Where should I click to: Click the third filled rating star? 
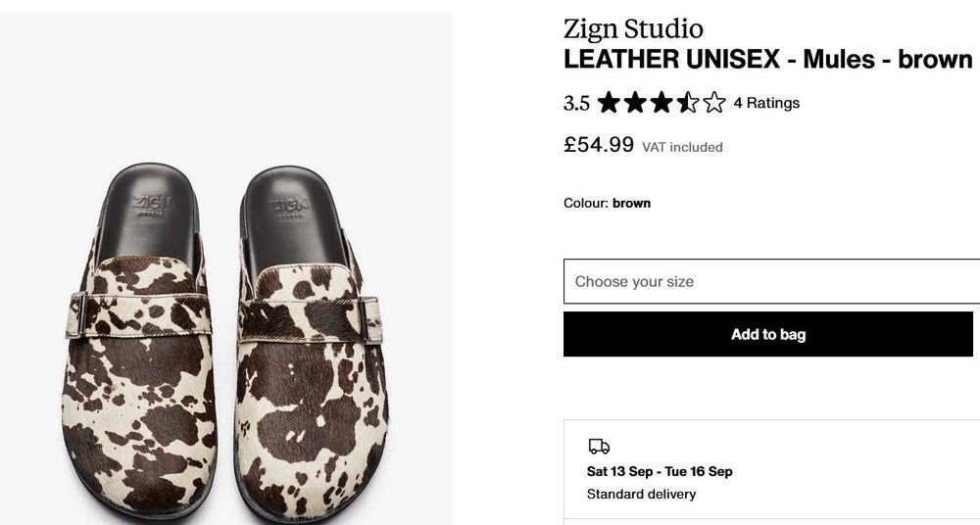tap(661, 103)
